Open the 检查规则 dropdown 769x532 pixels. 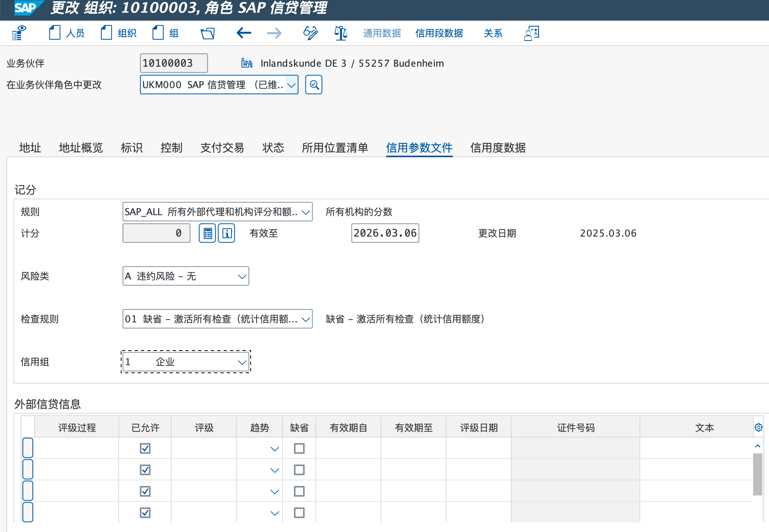click(218, 319)
